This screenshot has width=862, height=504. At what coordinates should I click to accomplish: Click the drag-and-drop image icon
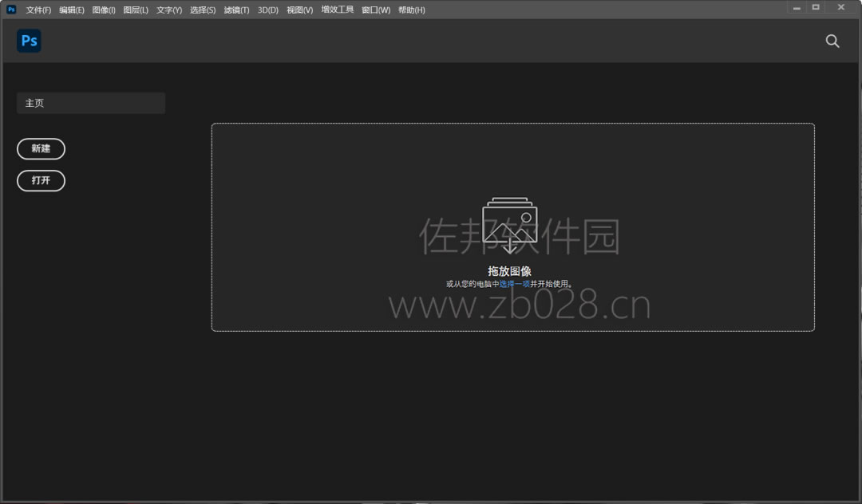pyautogui.click(x=509, y=225)
